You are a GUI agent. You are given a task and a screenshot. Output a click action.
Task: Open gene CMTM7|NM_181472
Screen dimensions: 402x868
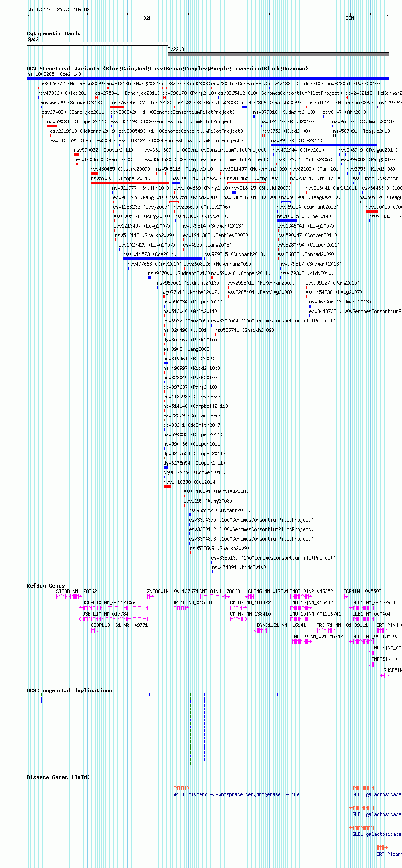coord(250,602)
